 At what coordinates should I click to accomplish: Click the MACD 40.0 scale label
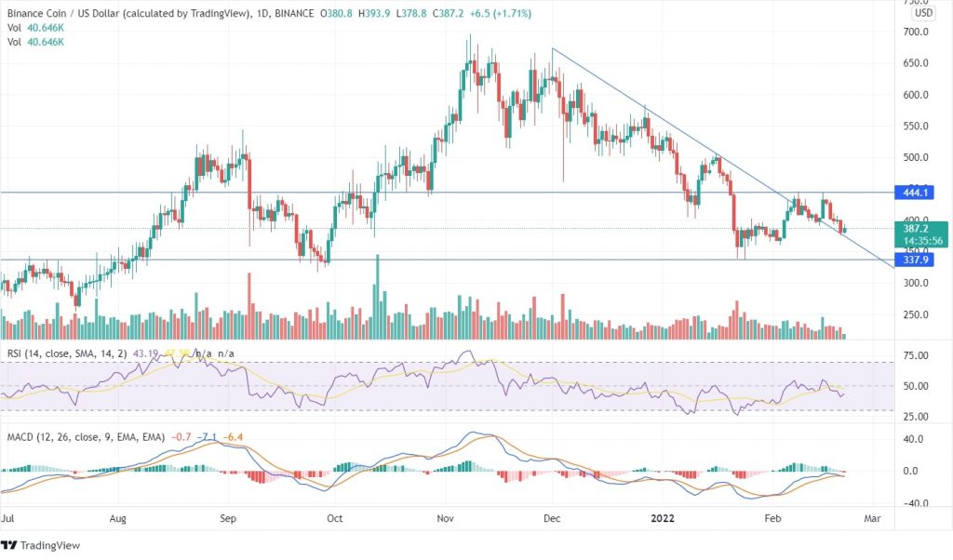(914, 439)
